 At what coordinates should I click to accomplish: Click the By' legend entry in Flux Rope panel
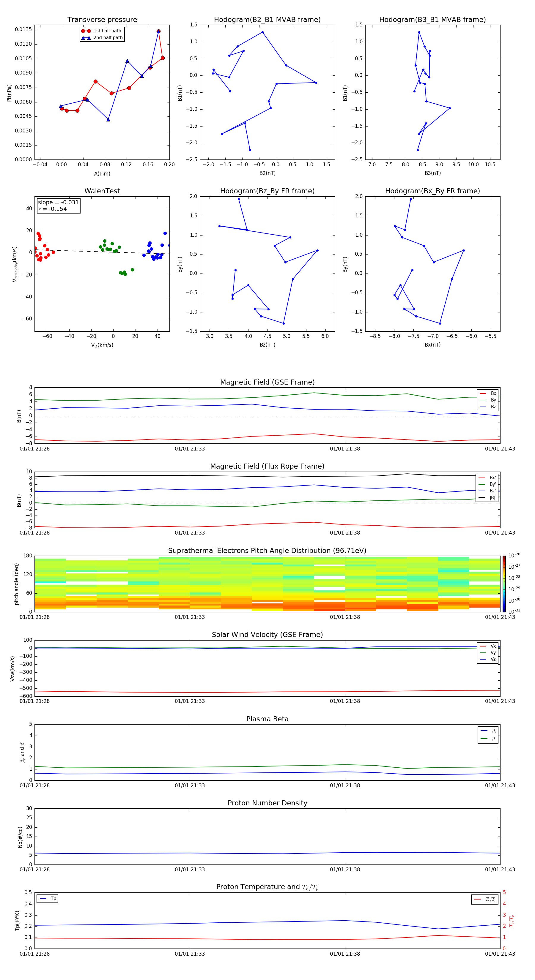[487, 484]
